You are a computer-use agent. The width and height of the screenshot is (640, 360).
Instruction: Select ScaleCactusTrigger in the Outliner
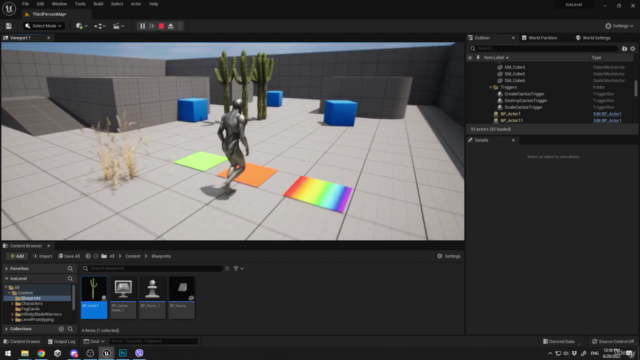(x=523, y=107)
